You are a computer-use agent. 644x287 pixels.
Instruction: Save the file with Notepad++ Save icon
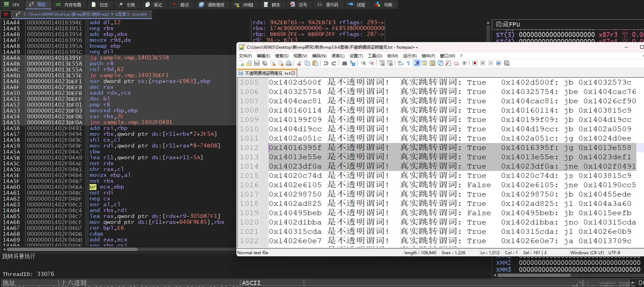(257, 63)
